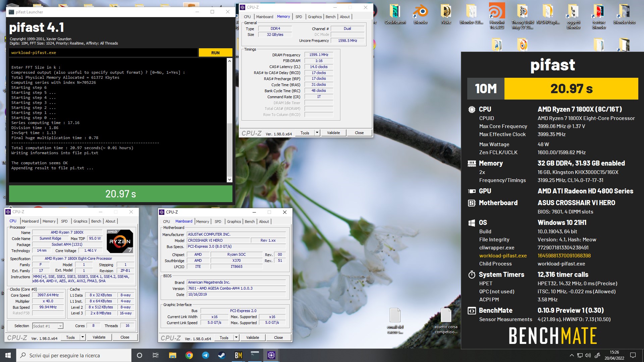This screenshot has height=362, width=644.
Task: Click the yellow RUN button in pifast
Action: click(x=215, y=53)
